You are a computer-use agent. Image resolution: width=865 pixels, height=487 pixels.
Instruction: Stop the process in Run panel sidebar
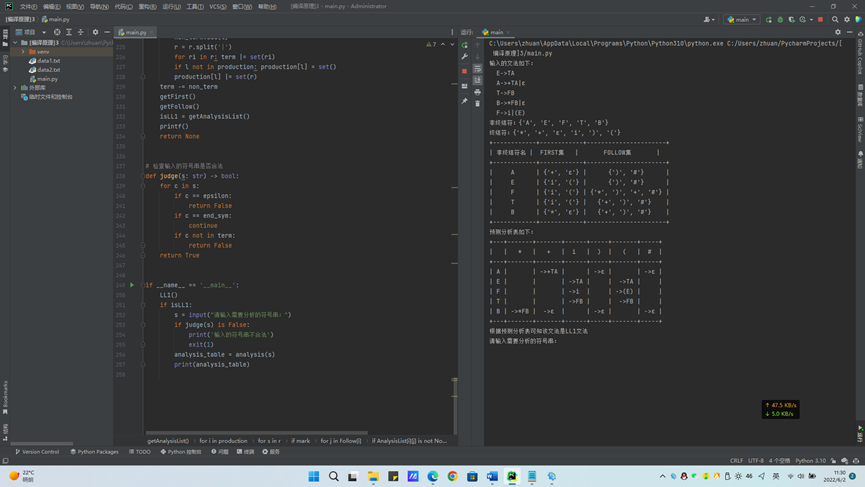(465, 71)
